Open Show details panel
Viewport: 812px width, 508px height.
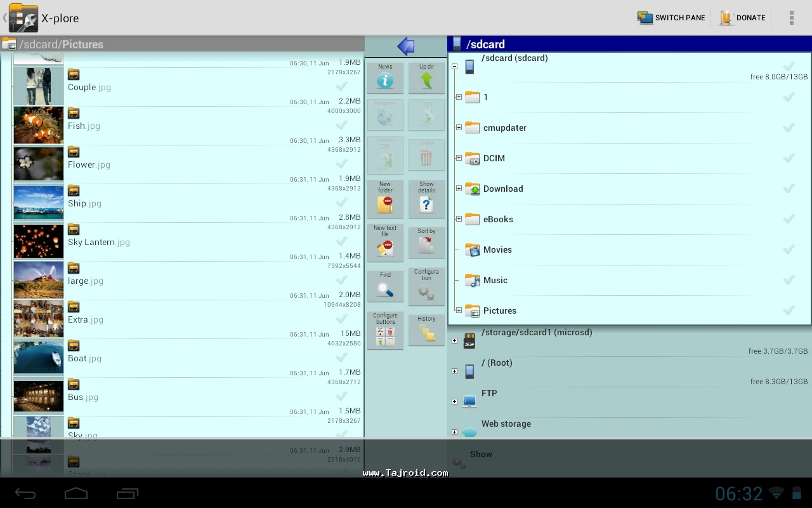click(426, 199)
